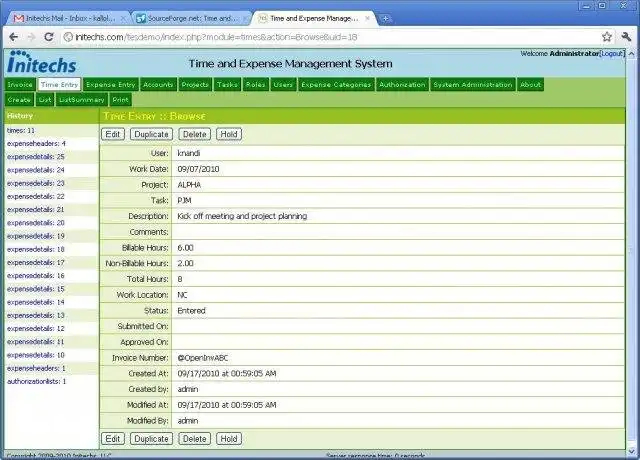Click the bottom Duplicate button

click(x=151, y=439)
